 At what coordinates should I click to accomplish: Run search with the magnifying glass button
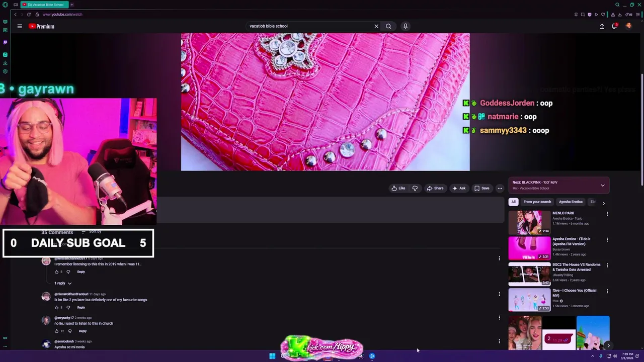(x=388, y=26)
